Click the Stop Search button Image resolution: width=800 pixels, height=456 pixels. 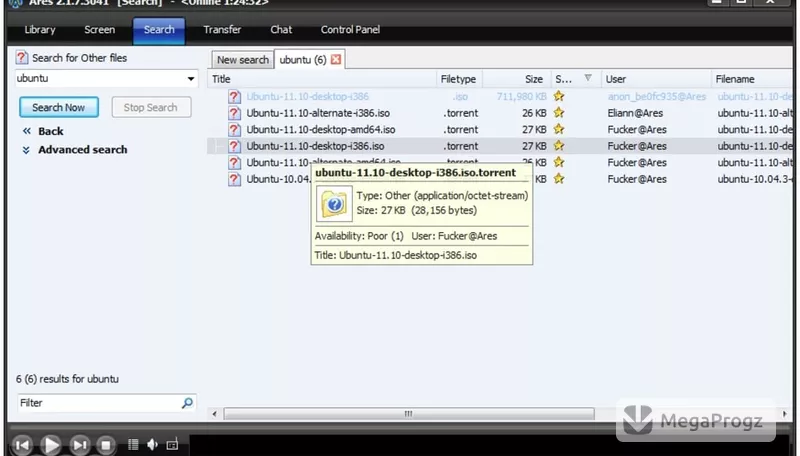click(x=151, y=108)
